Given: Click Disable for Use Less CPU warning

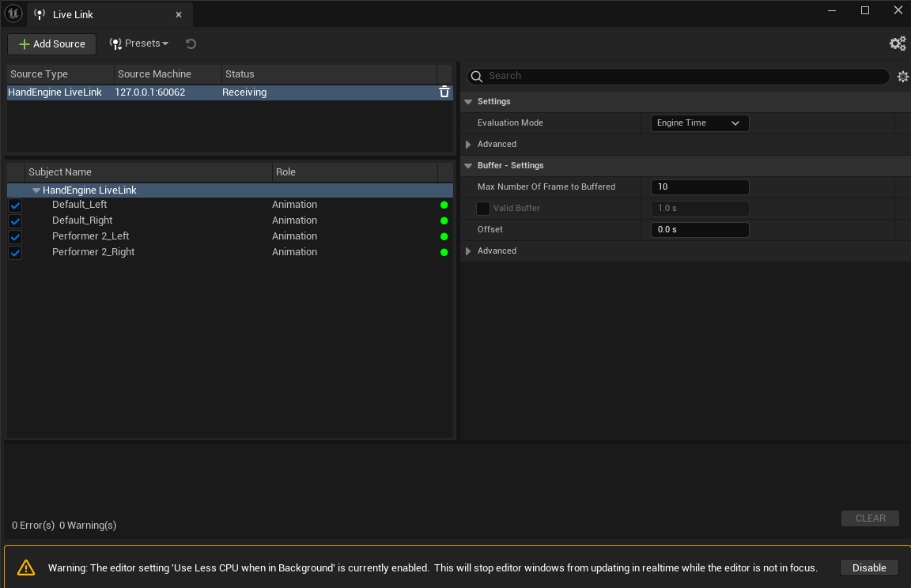Looking at the screenshot, I should [x=869, y=567].
